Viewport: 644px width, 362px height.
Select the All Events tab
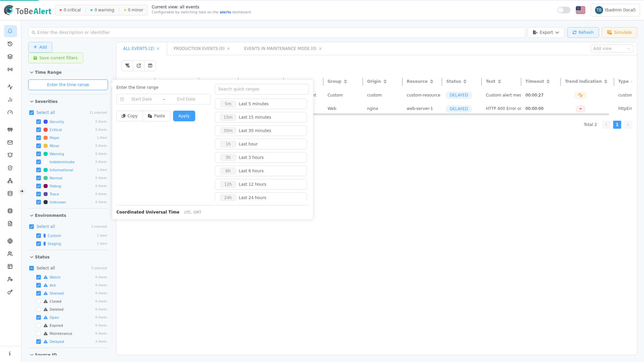(x=139, y=49)
